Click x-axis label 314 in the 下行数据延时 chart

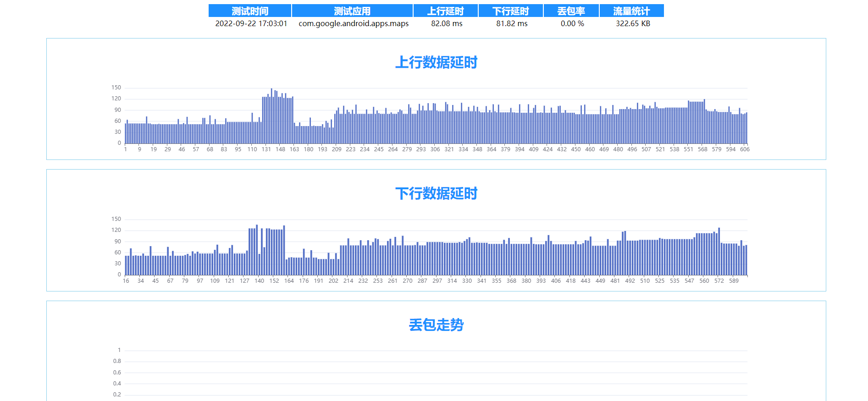coord(452,281)
